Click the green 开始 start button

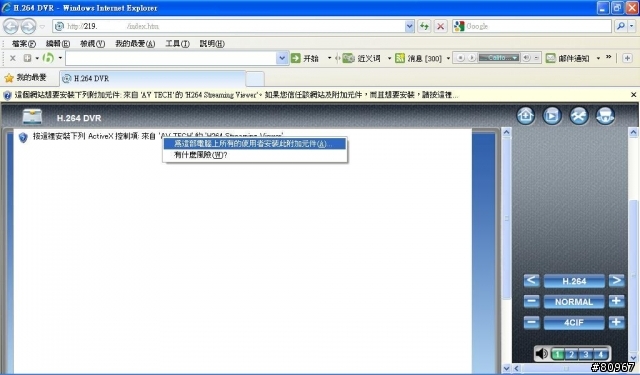pos(304,58)
